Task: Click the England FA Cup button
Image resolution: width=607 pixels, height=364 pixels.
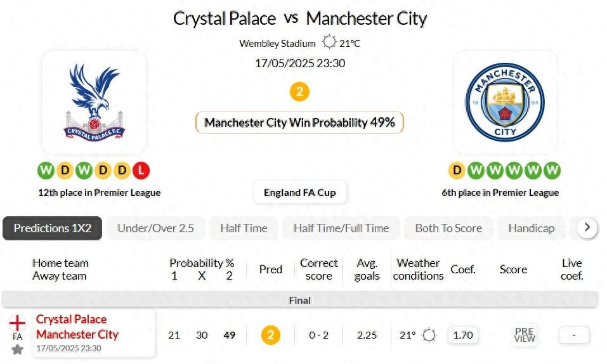Action: click(300, 192)
